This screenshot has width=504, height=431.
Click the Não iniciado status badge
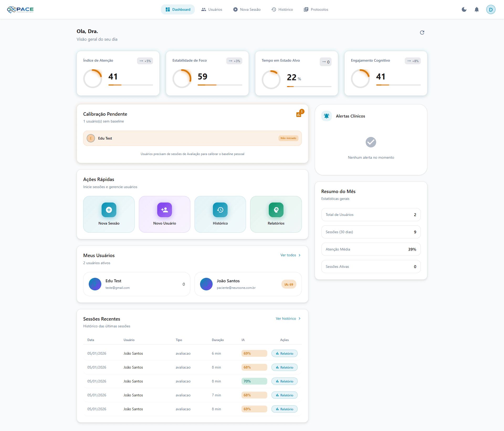(288, 138)
